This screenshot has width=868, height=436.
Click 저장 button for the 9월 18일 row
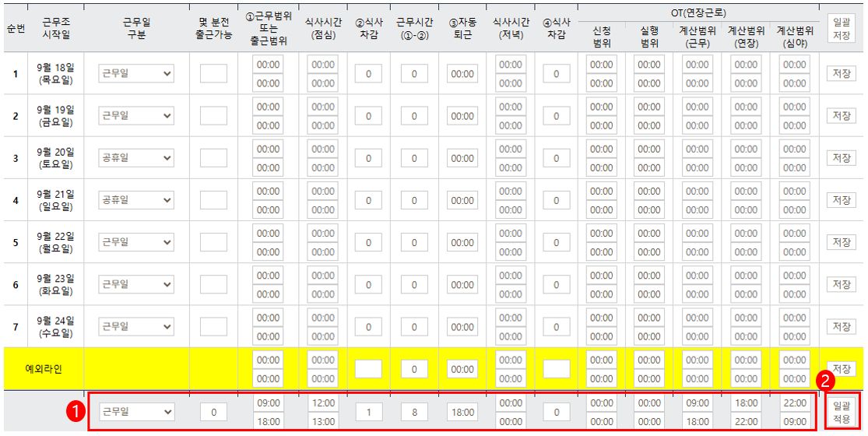[x=841, y=74]
